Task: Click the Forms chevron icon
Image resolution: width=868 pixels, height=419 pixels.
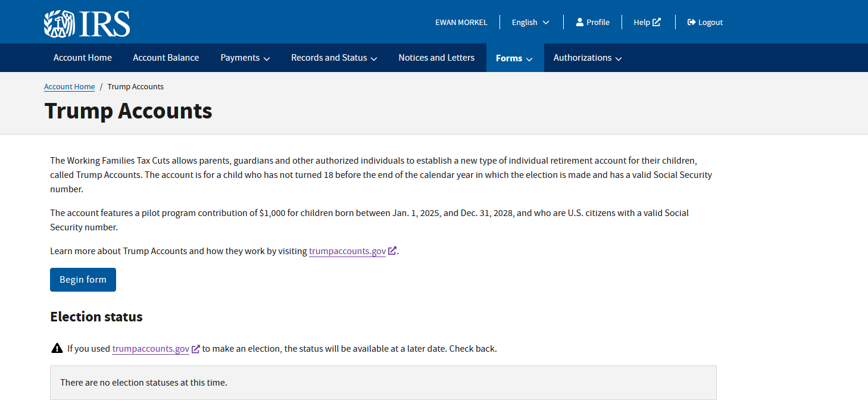Action: click(x=529, y=59)
